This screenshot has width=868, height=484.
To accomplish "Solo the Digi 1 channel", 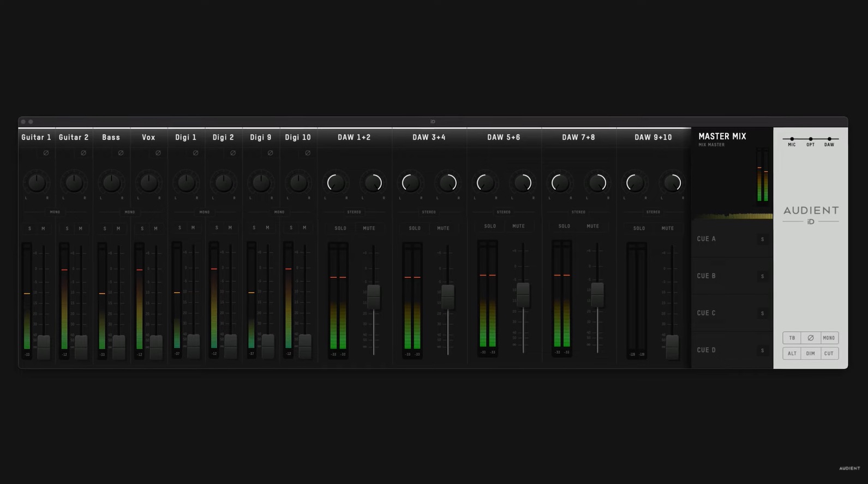I will click(x=179, y=228).
